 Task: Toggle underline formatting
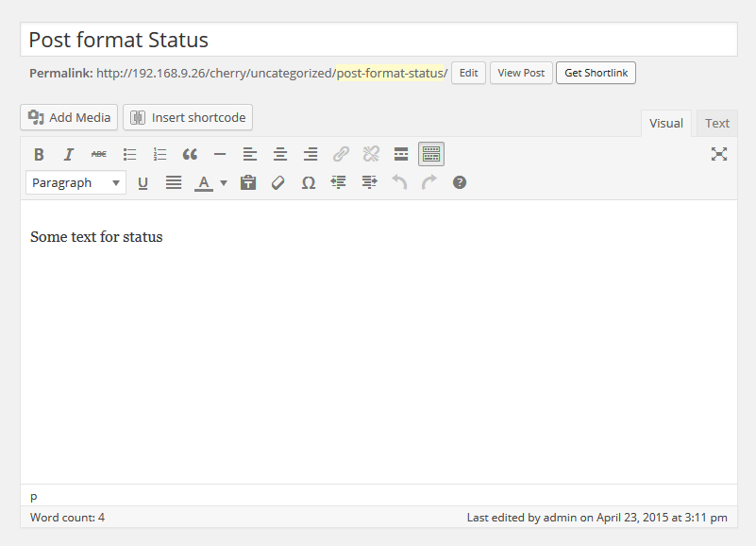coord(143,181)
